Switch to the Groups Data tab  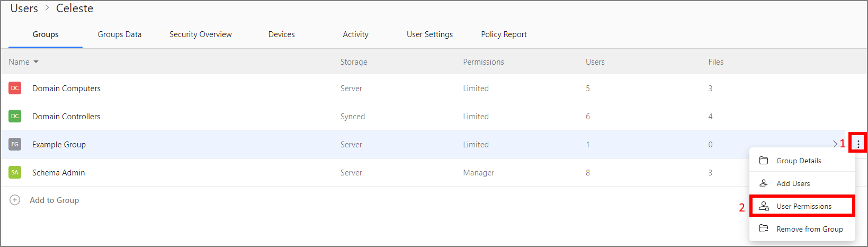pos(119,34)
